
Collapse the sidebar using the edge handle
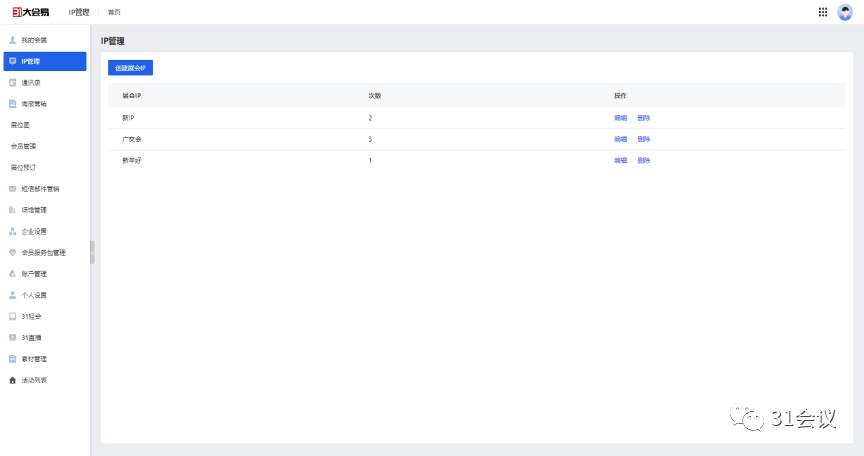pos(92,252)
